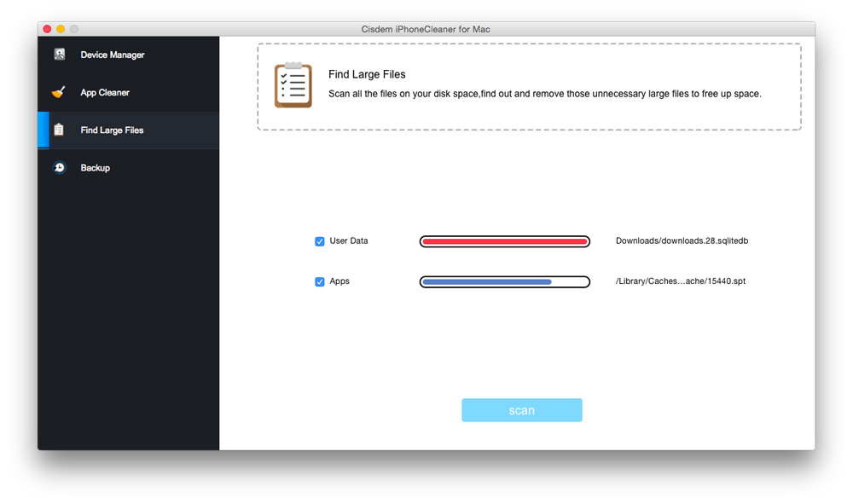Close the window with the red button
This screenshot has width=853, height=504.
pyautogui.click(x=47, y=29)
